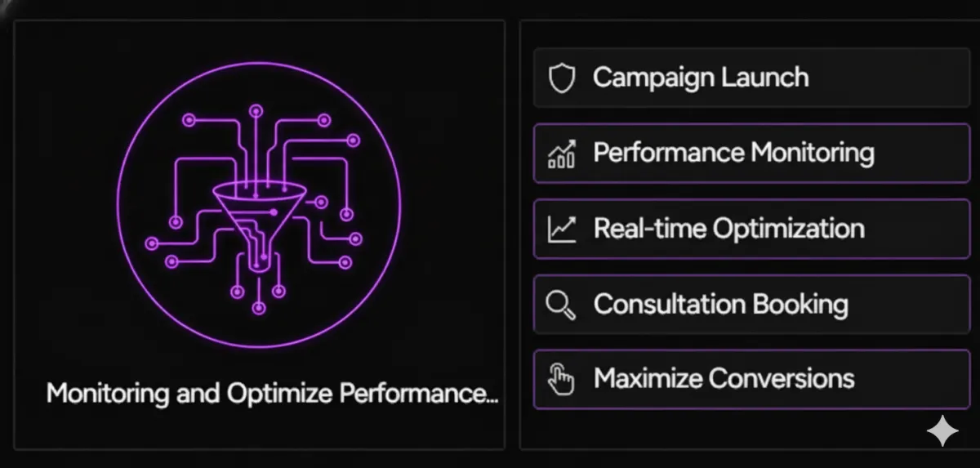Click the Monitoring and Optimize Performance caption
This screenshot has width=980, height=468.
[272, 394]
